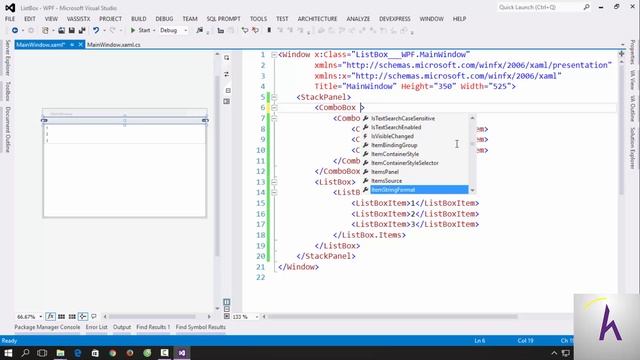Toggle the designer grid lines button
This screenshot has width=640, height=360.
pyautogui.click(x=61, y=316)
